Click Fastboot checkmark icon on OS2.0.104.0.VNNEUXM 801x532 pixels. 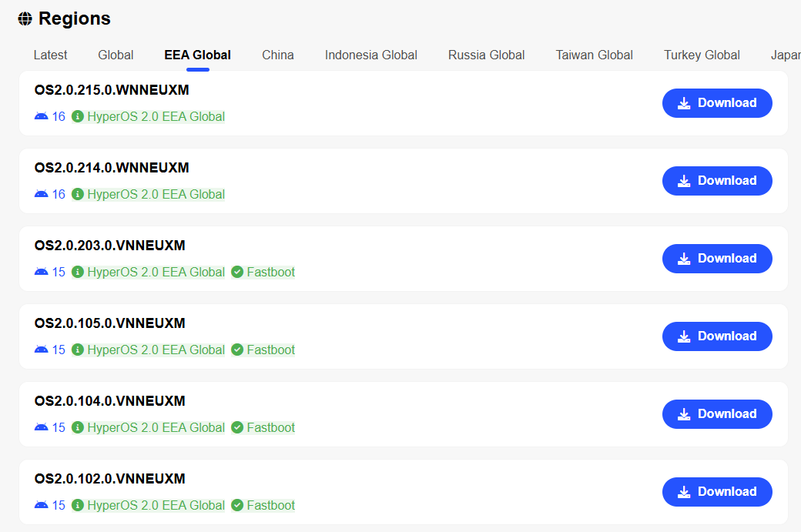coord(237,428)
